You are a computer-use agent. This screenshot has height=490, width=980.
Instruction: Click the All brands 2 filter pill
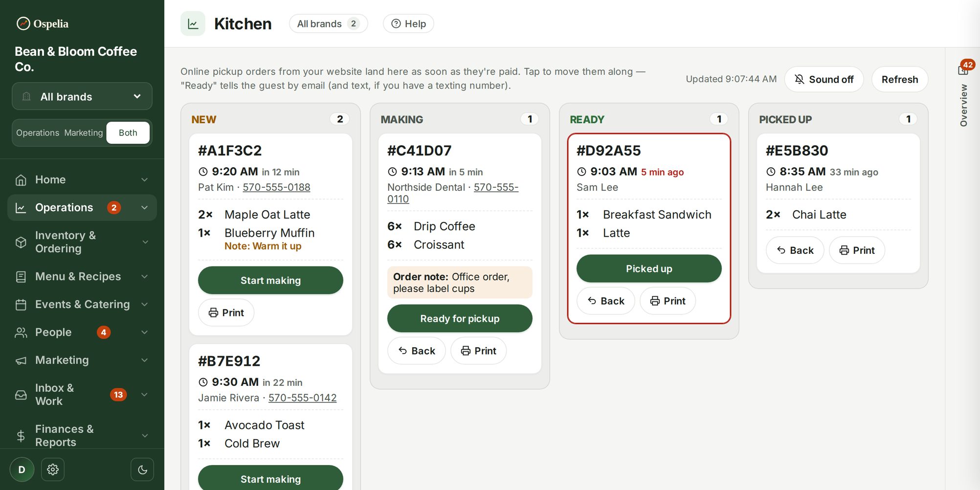point(328,23)
